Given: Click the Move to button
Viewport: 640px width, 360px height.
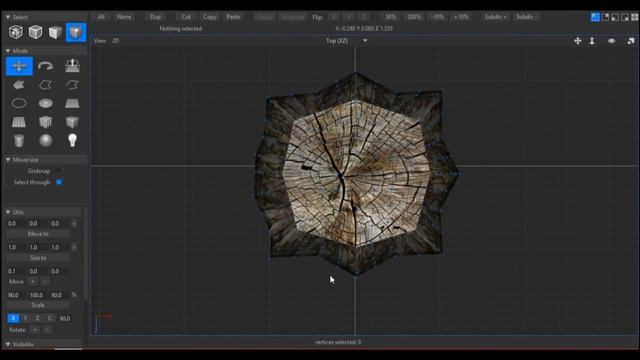Looking at the screenshot, I should (38, 234).
